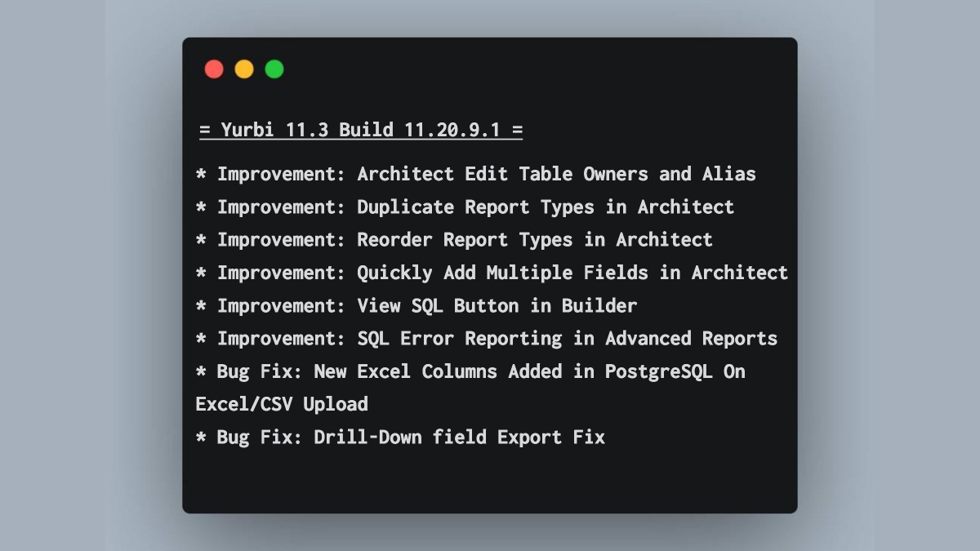Click the "Bug Fix:" label on Drill-Down line

tap(260, 438)
